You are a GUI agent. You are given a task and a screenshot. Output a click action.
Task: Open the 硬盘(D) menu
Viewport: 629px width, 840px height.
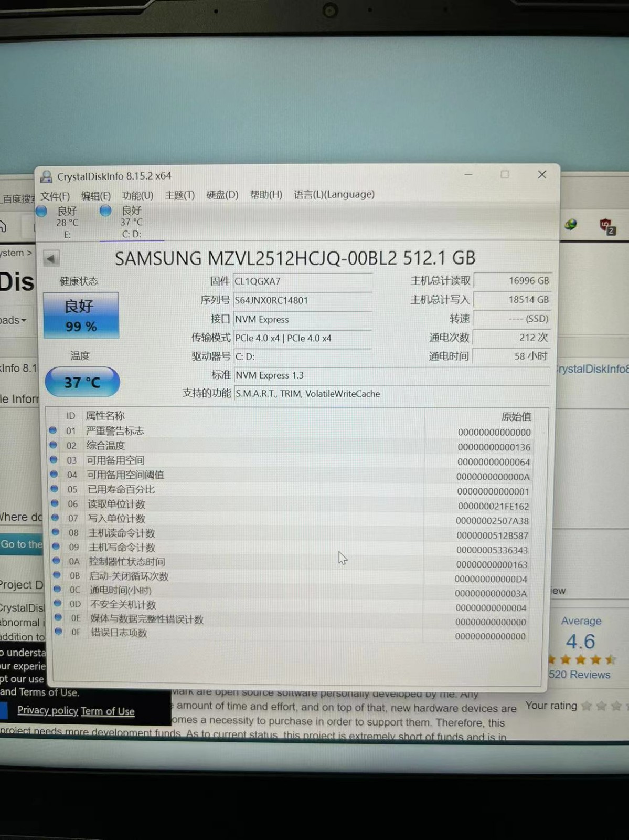(222, 195)
